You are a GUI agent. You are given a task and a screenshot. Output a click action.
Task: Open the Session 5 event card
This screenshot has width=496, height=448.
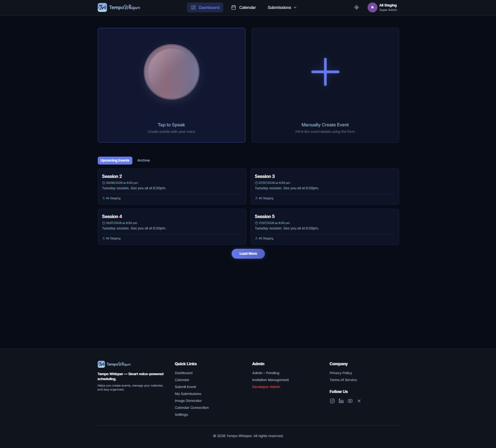pyautogui.click(x=325, y=226)
